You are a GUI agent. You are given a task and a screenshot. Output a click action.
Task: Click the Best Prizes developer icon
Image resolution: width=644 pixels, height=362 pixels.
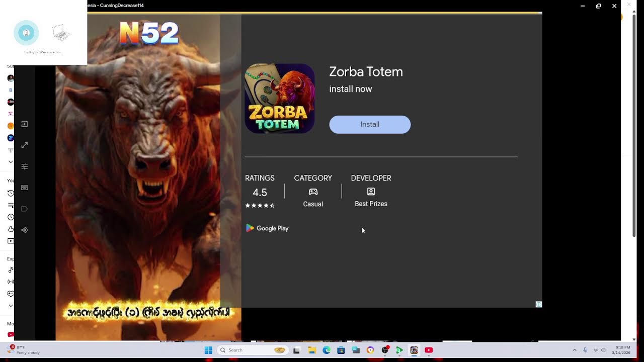click(371, 192)
